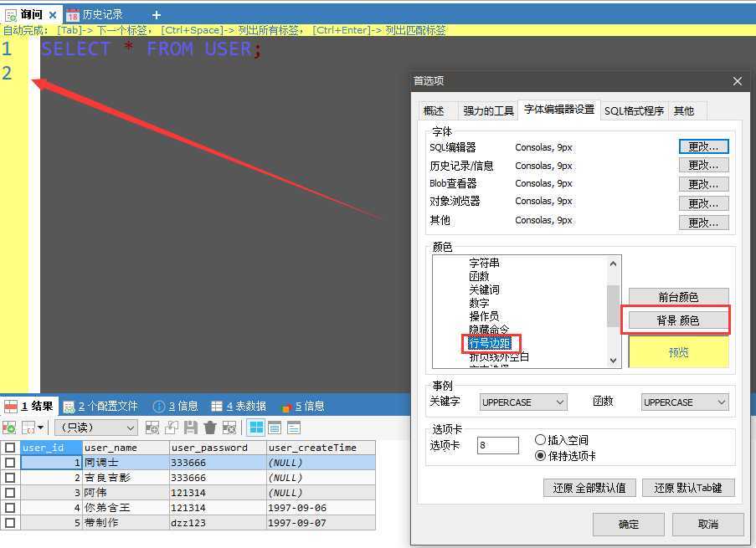Viewport: 756px width, 548px height.
Task: Click the cancel changes icon
Action: [x=229, y=428]
